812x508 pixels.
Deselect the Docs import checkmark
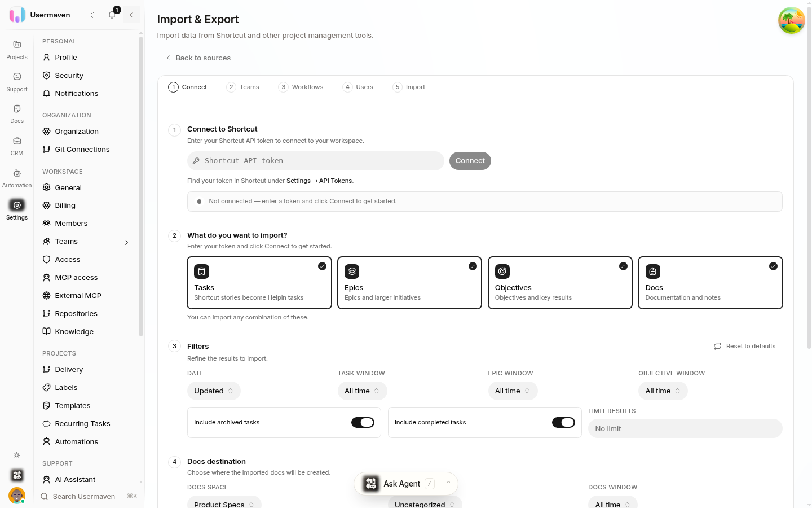pos(773,266)
